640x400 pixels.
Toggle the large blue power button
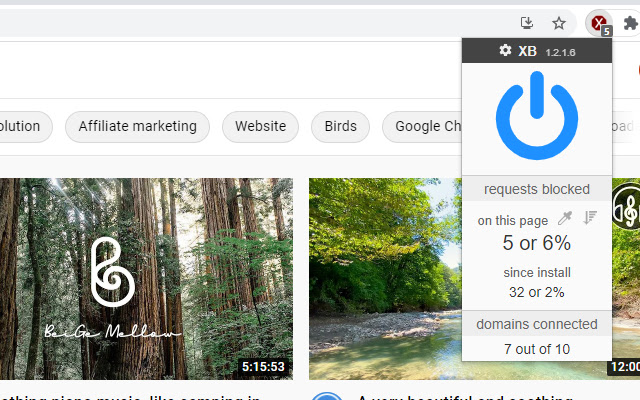tap(536, 117)
